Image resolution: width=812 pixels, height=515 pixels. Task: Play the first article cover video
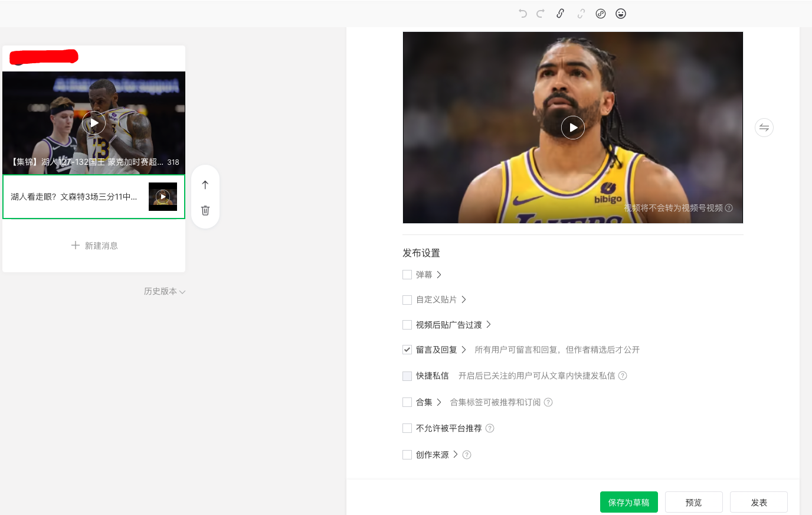click(94, 123)
